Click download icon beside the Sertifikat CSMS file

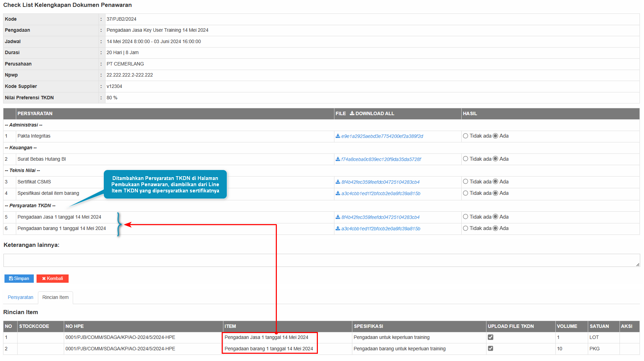338,182
